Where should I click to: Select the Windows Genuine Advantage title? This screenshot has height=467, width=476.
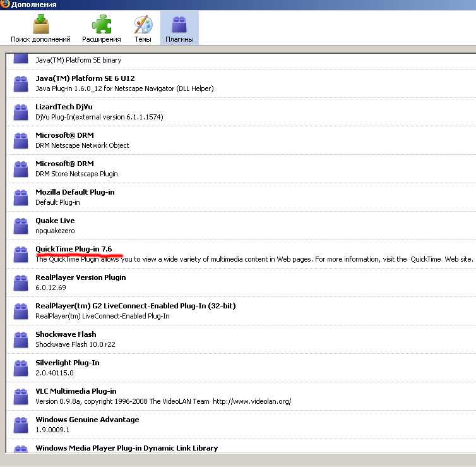[87, 420]
